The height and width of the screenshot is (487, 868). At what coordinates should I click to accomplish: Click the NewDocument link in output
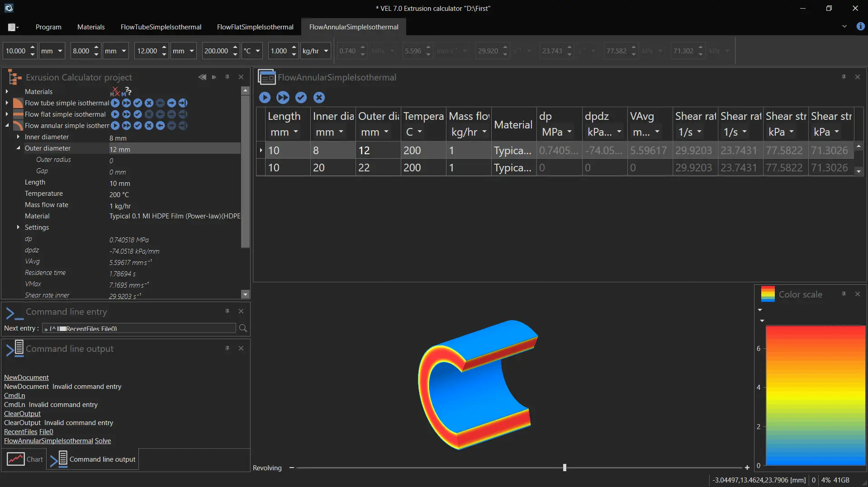(26, 378)
